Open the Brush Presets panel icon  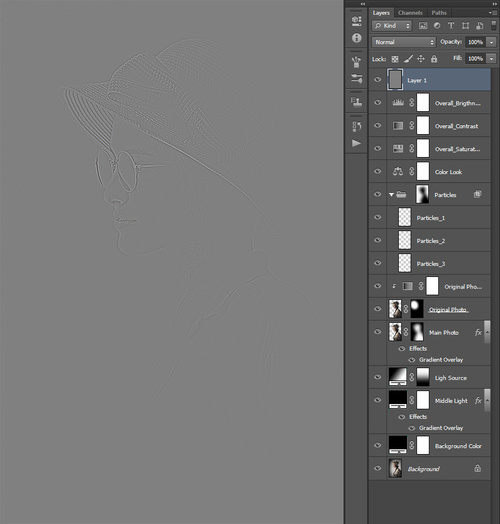tap(356, 62)
